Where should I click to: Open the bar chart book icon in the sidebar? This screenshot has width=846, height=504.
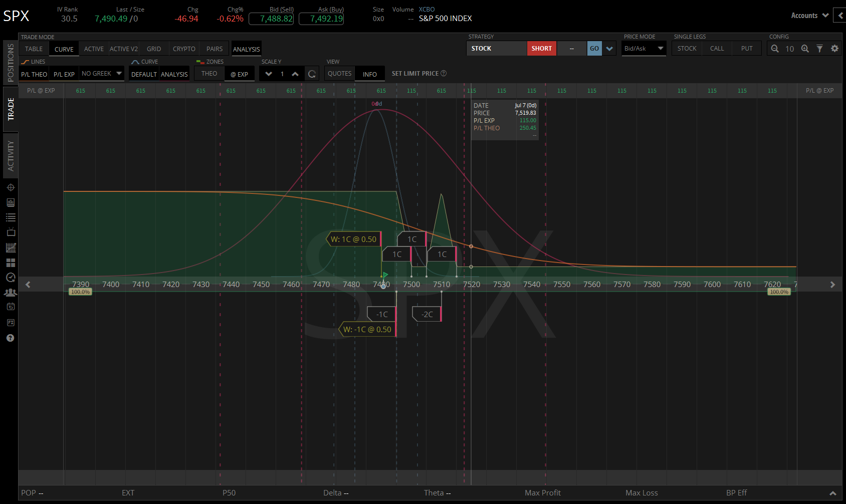tap(11, 202)
